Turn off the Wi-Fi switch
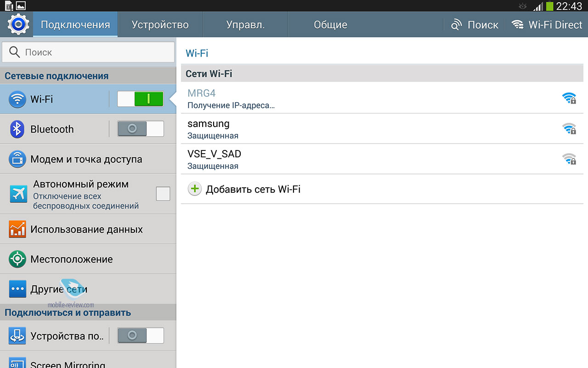The height and width of the screenshot is (368, 588). coord(141,99)
